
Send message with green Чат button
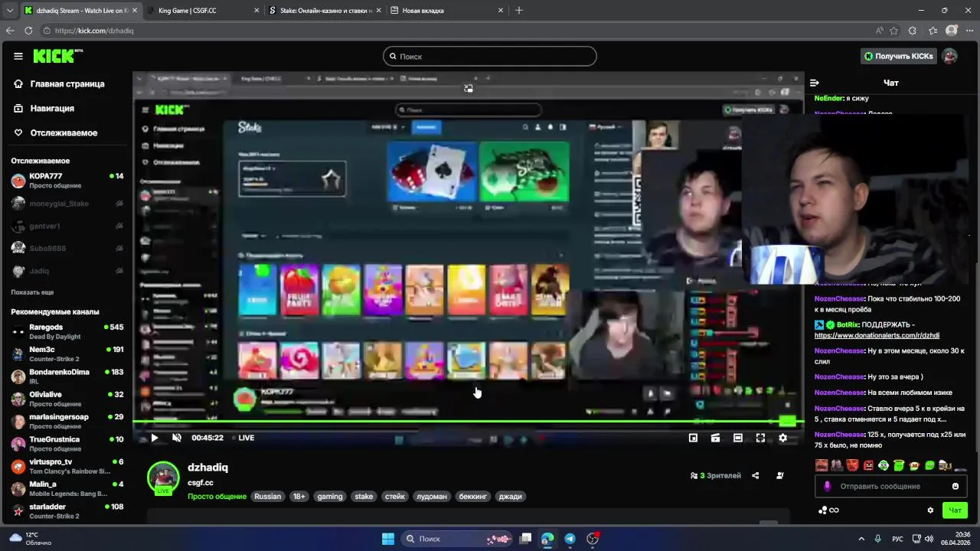pos(955,510)
